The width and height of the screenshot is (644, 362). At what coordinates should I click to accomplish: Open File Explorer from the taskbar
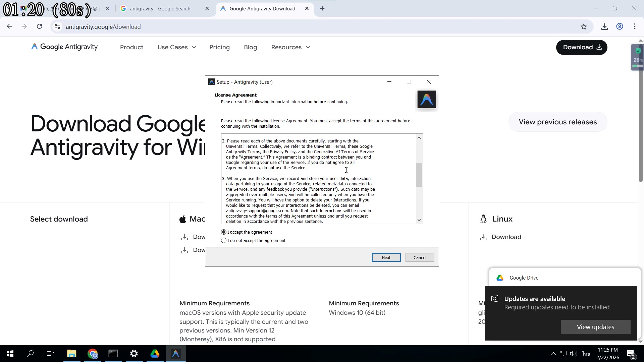pos(71,354)
